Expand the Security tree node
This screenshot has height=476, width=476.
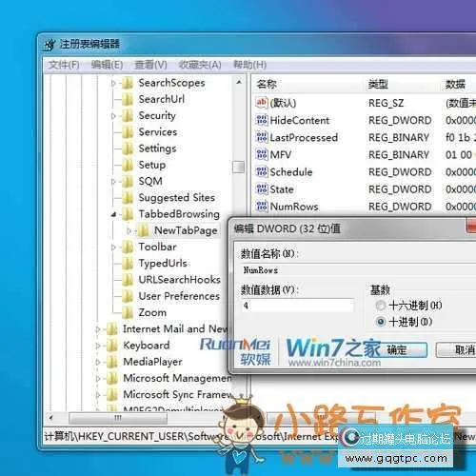(113, 116)
